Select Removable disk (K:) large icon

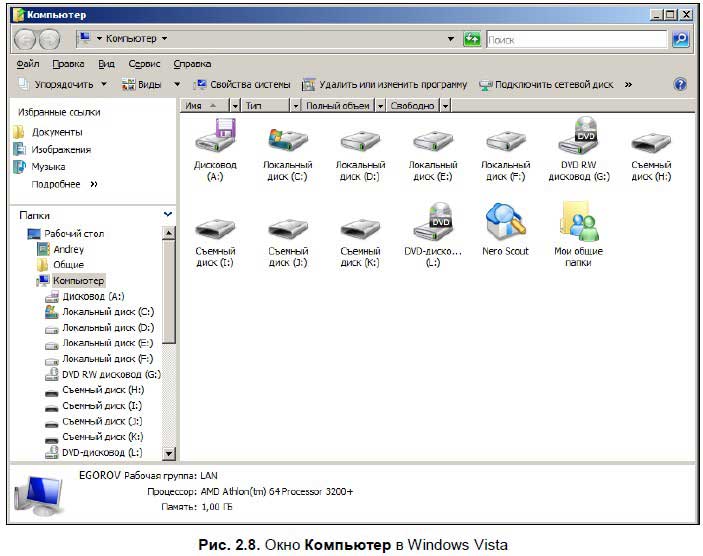(x=360, y=229)
